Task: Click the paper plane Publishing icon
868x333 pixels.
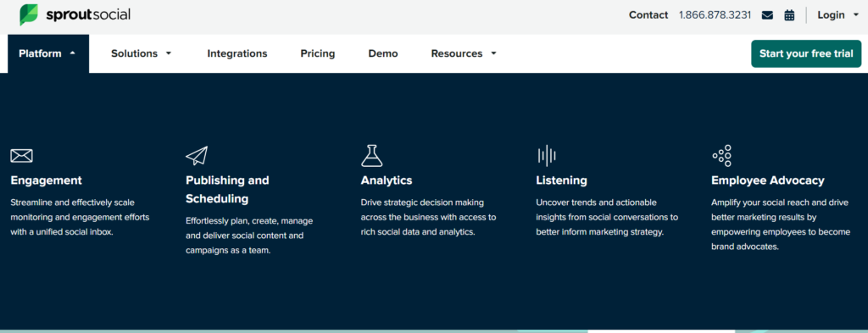Action: click(197, 155)
